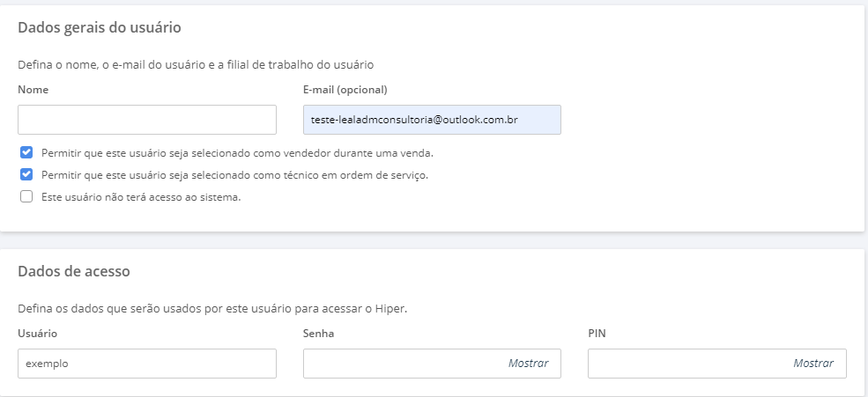Click the Nome field label
This screenshot has height=397, width=868.
pos(33,90)
